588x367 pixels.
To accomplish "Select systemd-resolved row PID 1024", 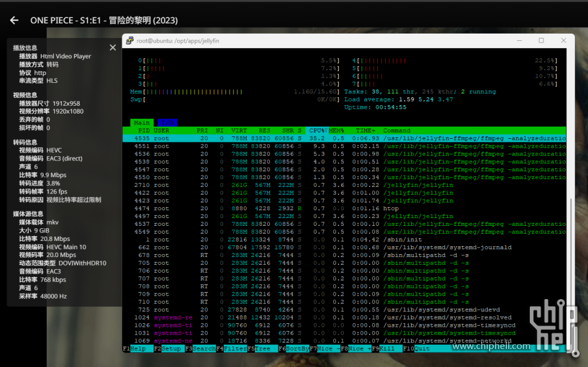I will [x=344, y=318].
